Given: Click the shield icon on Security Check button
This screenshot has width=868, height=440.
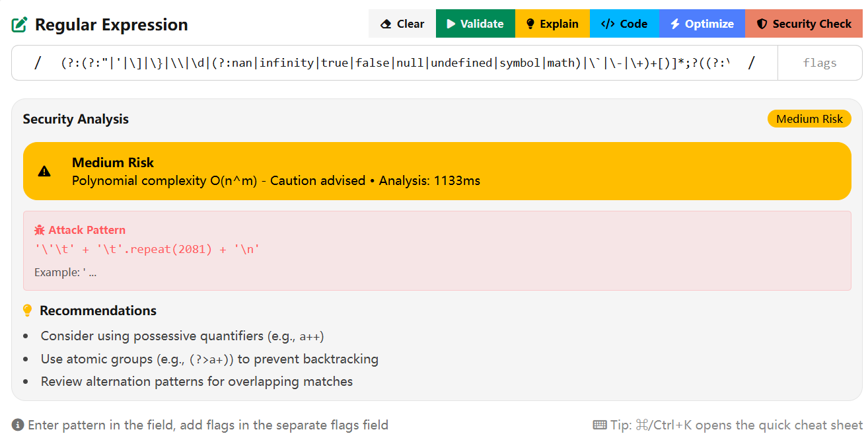Looking at the screenshot, I should point(762,23).
